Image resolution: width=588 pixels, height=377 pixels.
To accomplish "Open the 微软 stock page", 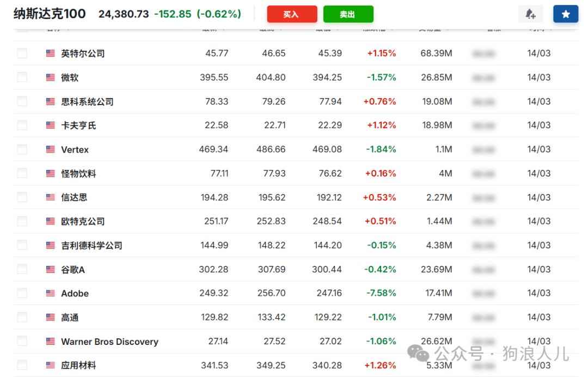I will tap(70, 78).
